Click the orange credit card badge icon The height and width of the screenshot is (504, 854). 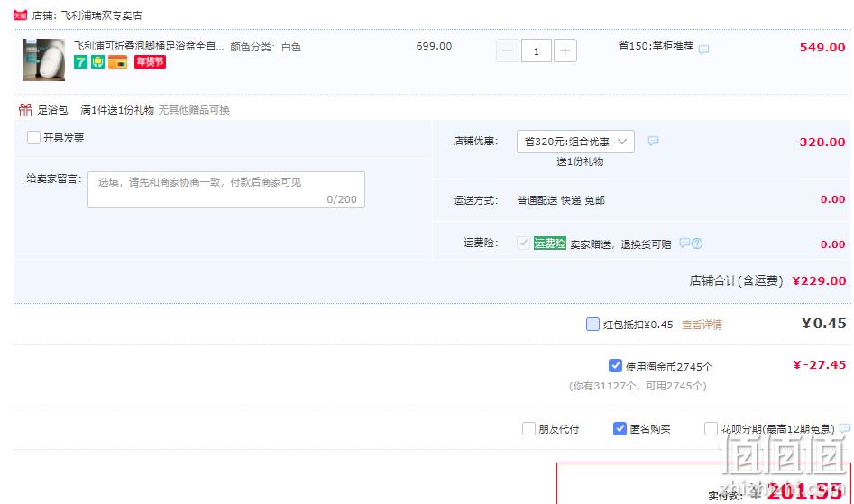117,62
